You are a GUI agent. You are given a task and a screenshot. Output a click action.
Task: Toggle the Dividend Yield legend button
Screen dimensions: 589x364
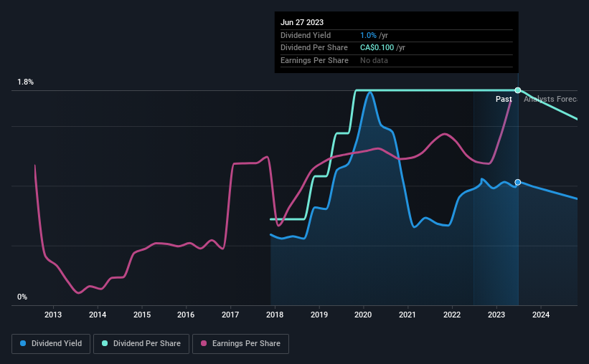point(51,344)
